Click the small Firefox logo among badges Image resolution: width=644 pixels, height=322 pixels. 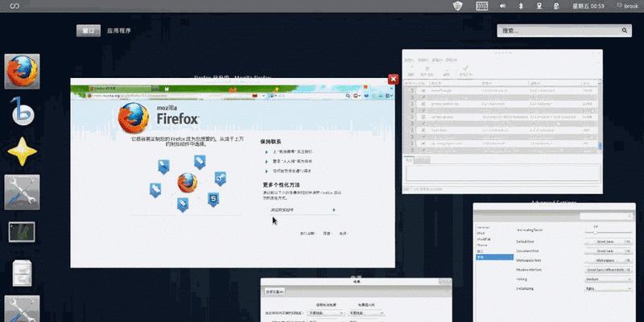click(188, 183)
